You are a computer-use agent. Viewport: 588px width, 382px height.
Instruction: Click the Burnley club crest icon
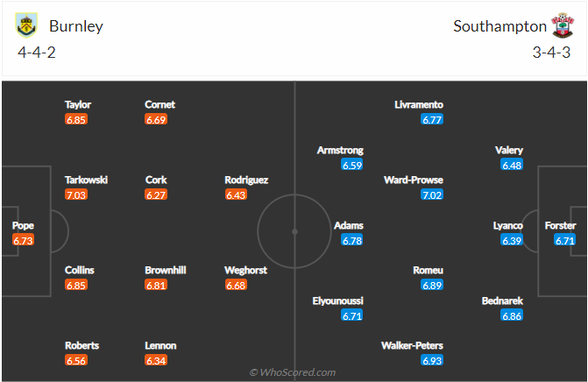pyautogui.click(x=27, y=25)
